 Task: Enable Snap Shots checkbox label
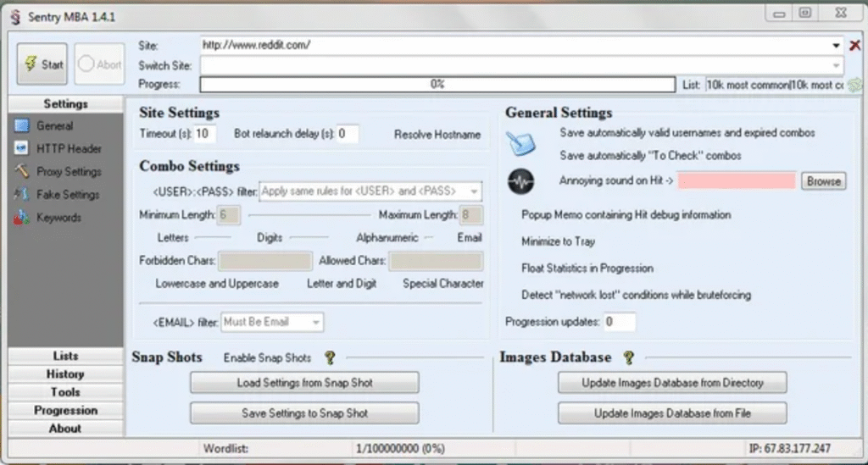267,357
